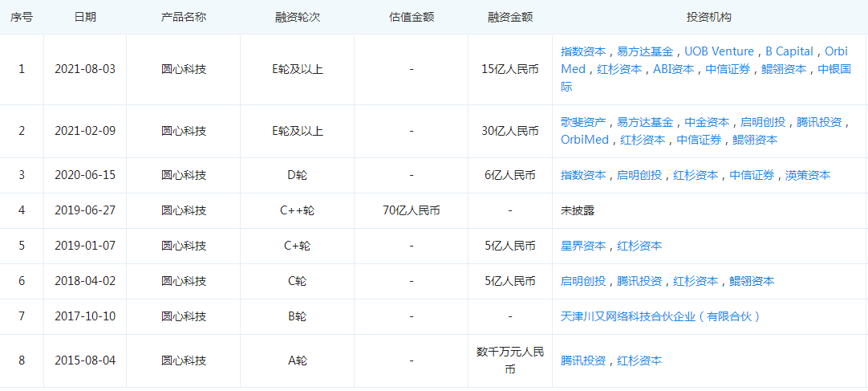Viewport: 868px width, 391px height.
Task: Click the UOB Venture investor link
Action: (719, 52)
